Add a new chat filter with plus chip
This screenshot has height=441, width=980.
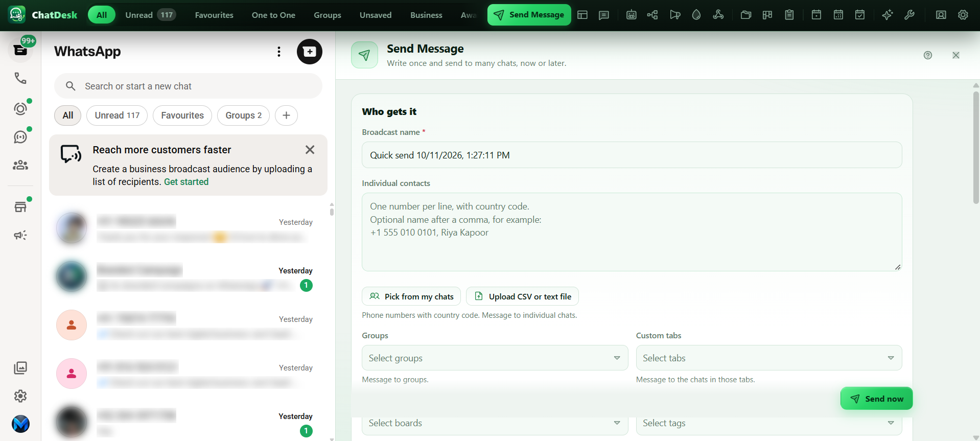point(286,115)
